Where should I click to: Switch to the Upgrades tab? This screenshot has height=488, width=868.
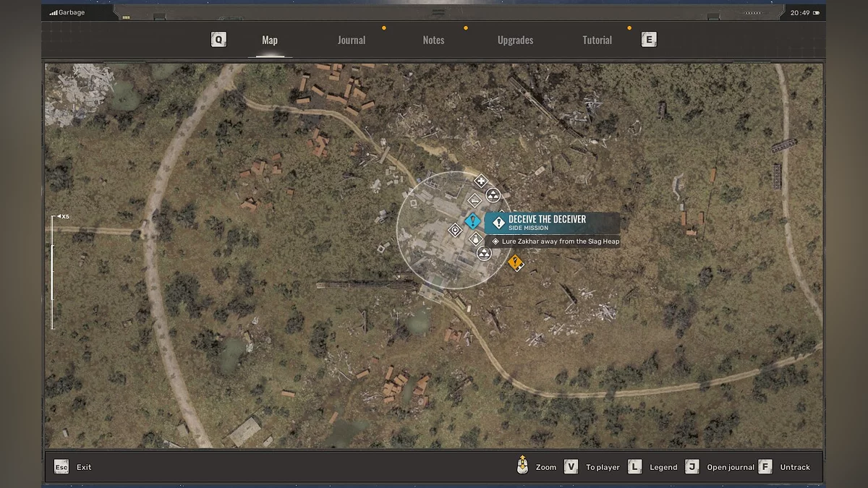coord(516,40)
